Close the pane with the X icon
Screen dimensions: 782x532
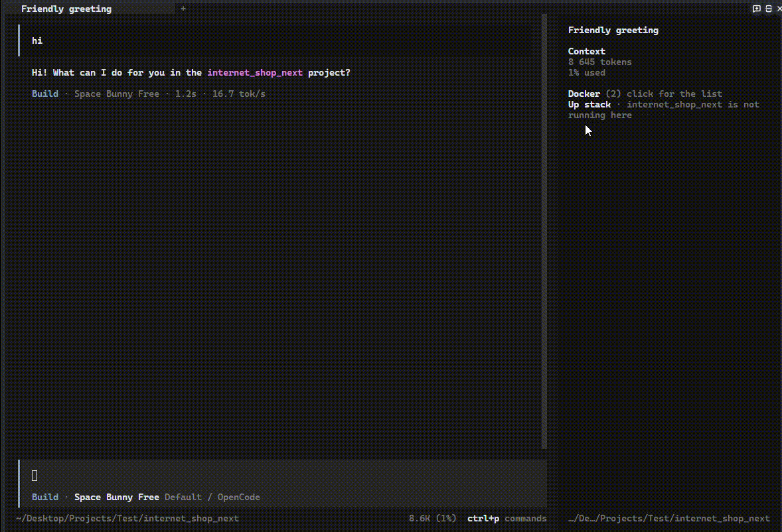coord(779,9)
